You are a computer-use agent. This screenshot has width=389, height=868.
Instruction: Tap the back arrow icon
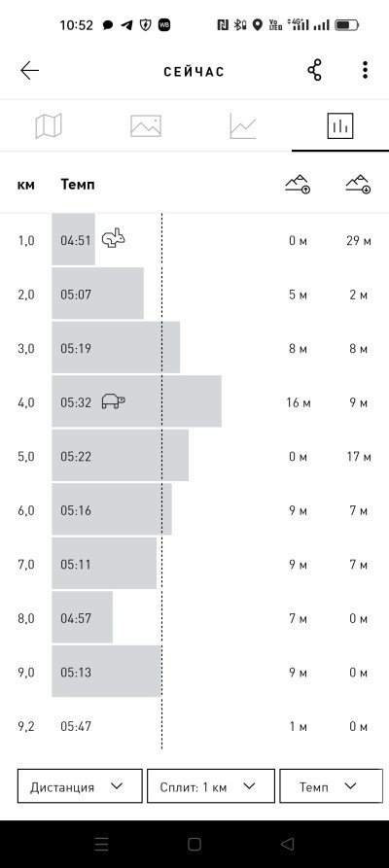click(x=29, y=71)
